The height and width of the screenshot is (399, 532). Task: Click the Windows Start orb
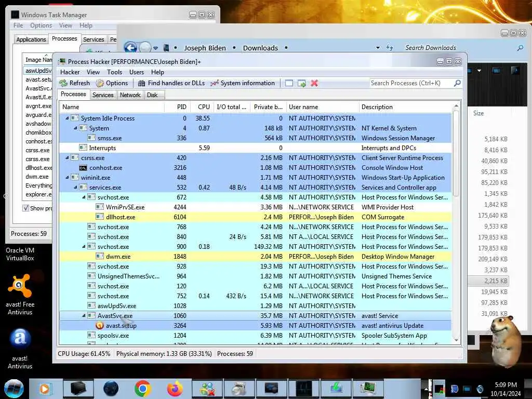[14, 389]
